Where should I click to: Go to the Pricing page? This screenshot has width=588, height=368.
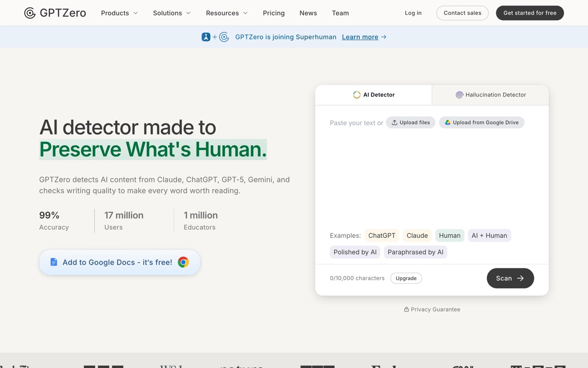[x=274, y=13]
